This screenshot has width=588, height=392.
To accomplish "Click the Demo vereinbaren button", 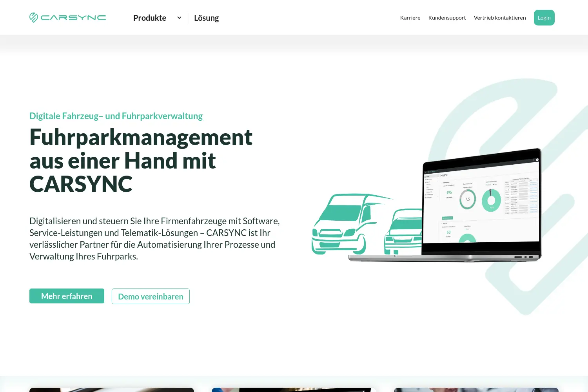I will click(x=151, y=296).
